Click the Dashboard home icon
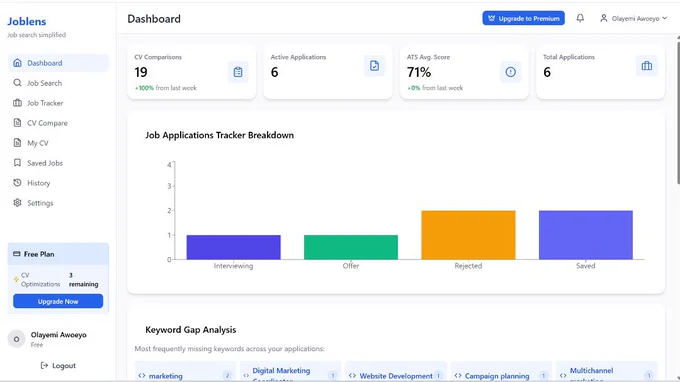Viewport: 680px width, 382px height. tap(17, 63)
